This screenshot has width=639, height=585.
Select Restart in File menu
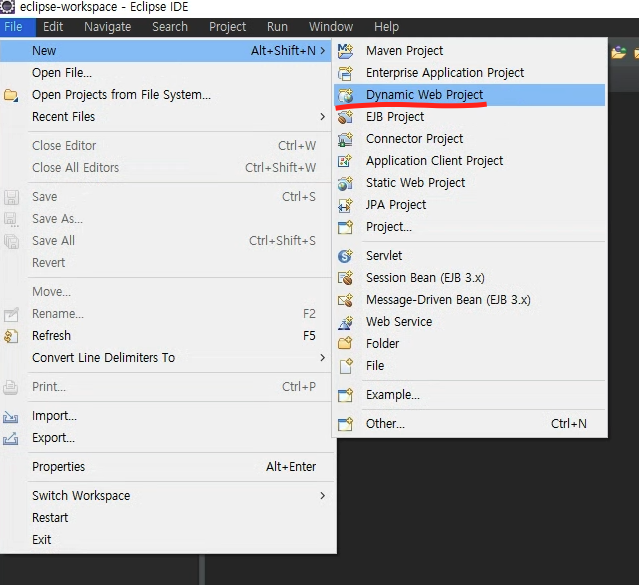[x=165, y=518]
